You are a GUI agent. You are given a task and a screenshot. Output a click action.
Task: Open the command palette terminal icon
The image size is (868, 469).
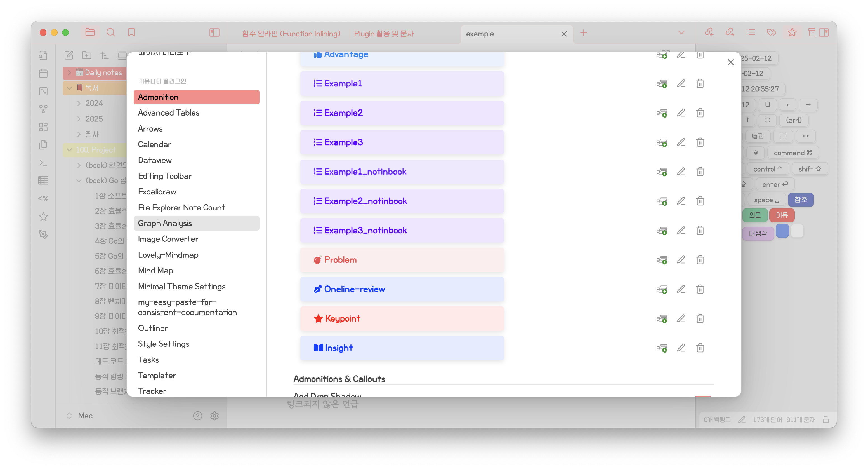click(x=43, y=163)
